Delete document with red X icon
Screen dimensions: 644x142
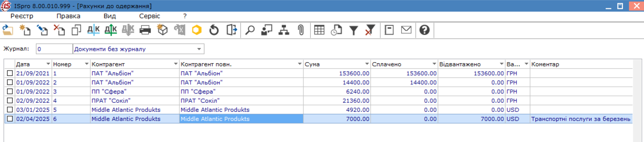pyautogui.click(x=59, y=30)
